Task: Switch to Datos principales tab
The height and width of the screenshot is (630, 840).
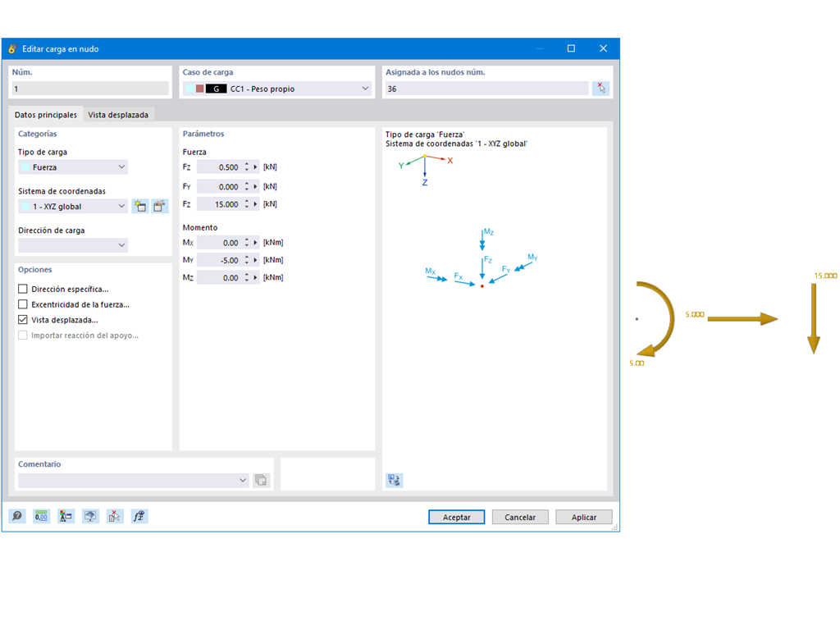Action: [46, 115]
